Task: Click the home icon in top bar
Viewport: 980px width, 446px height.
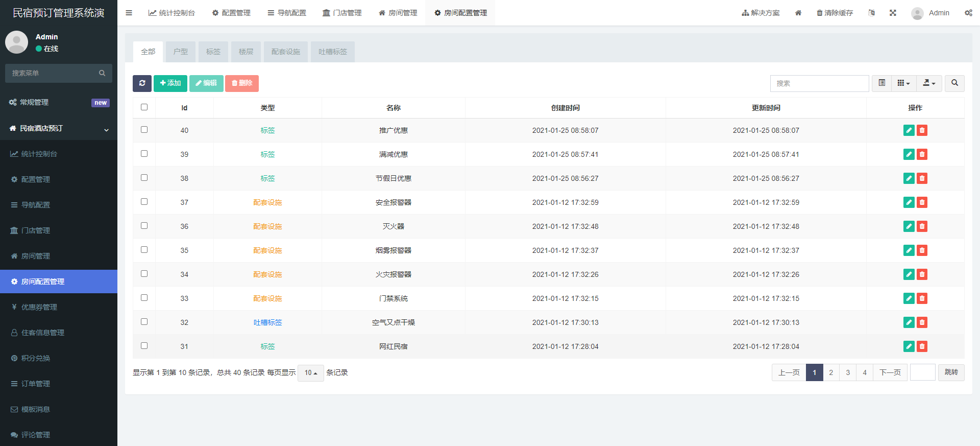Action: (x=798, y=13)
